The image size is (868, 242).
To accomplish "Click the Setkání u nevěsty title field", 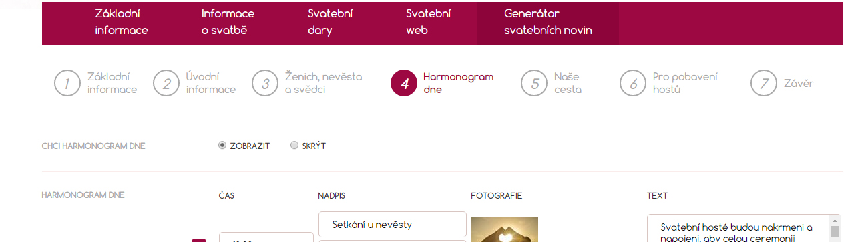I will tap(393, 225).
